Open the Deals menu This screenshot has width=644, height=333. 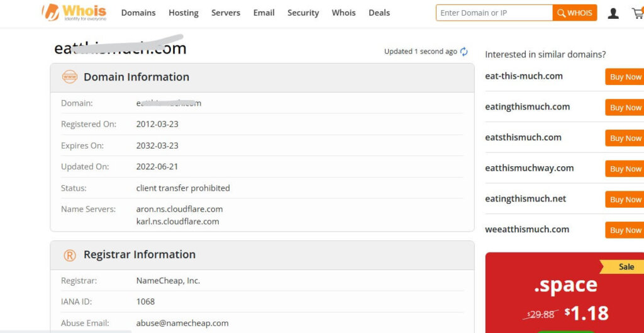pos(379,13)
